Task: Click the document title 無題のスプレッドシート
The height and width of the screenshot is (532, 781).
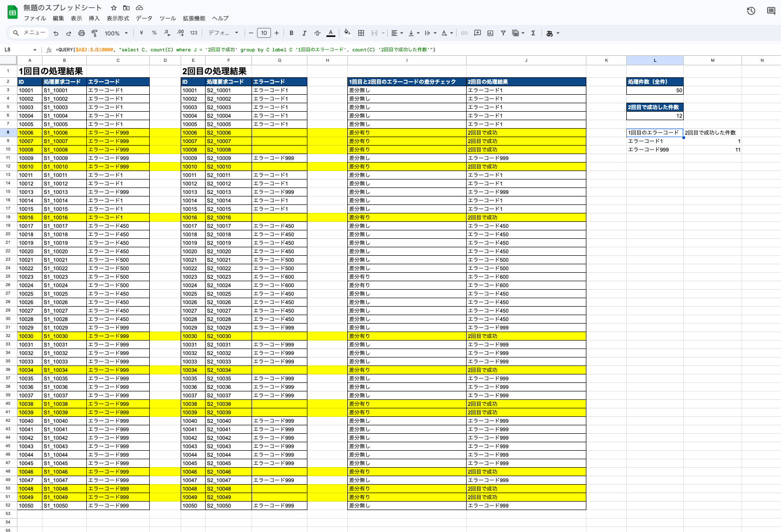Action: pyautogui.click(x=62, y=8)
